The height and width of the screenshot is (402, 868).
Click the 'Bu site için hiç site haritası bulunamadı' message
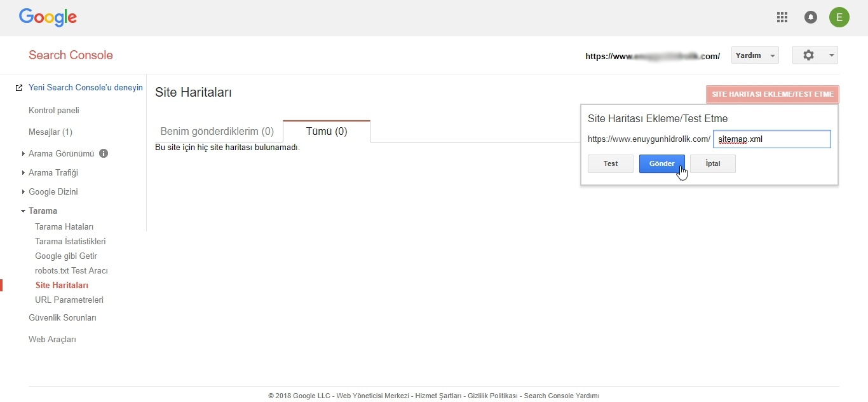(x=227, y=148)
